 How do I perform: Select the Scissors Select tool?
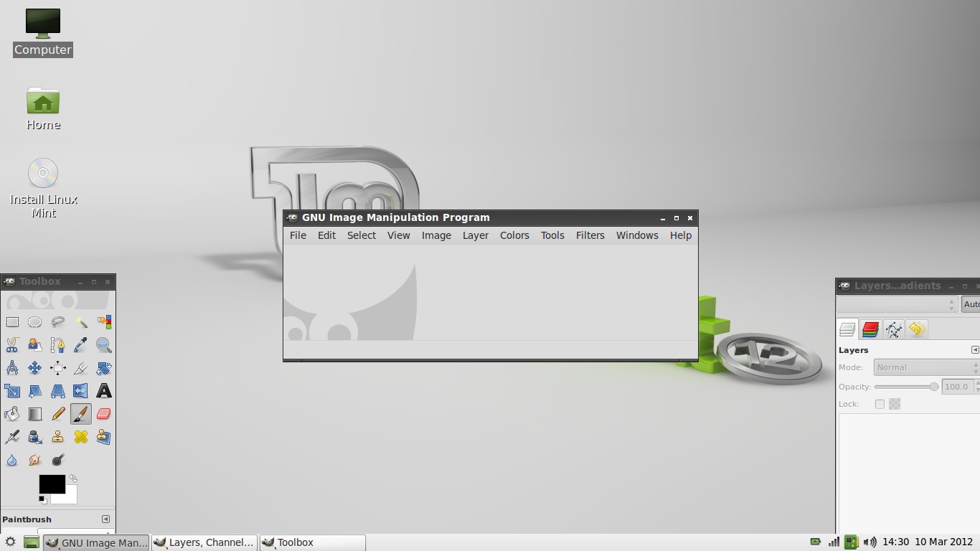pyautogui.click(x=12, y=345)
